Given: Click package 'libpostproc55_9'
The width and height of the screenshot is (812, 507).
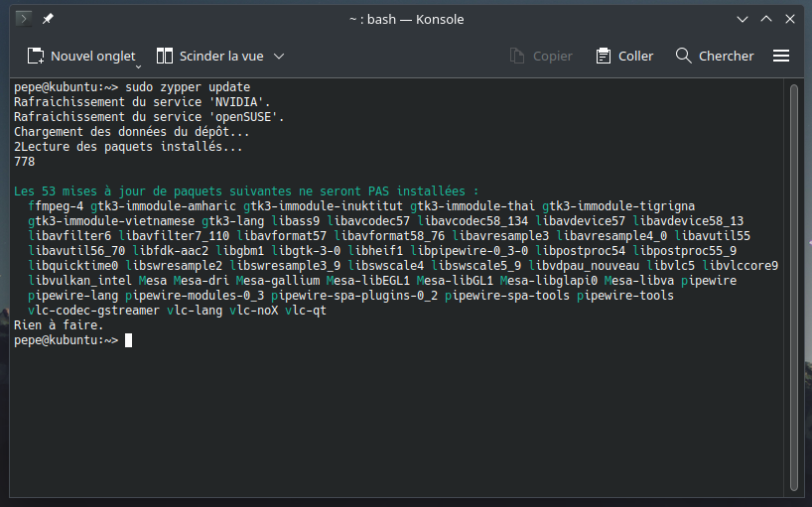Looking at the screenshot, I should (685, 251).
